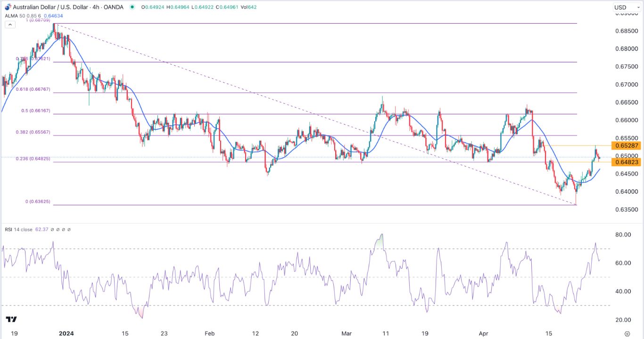Viewport: 644px width, 339px height.
Task: Click the AUD/USD currency pair flag icon
Action: pyautogui.click(x=7, y=7)
